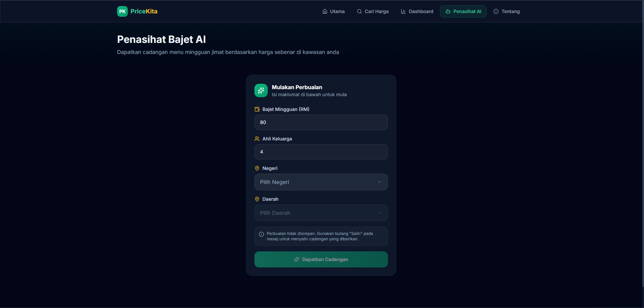Viewport: 644px width, 308px height.
Task: Click the location pin icon beside Negeri
Action: [257, 168]
